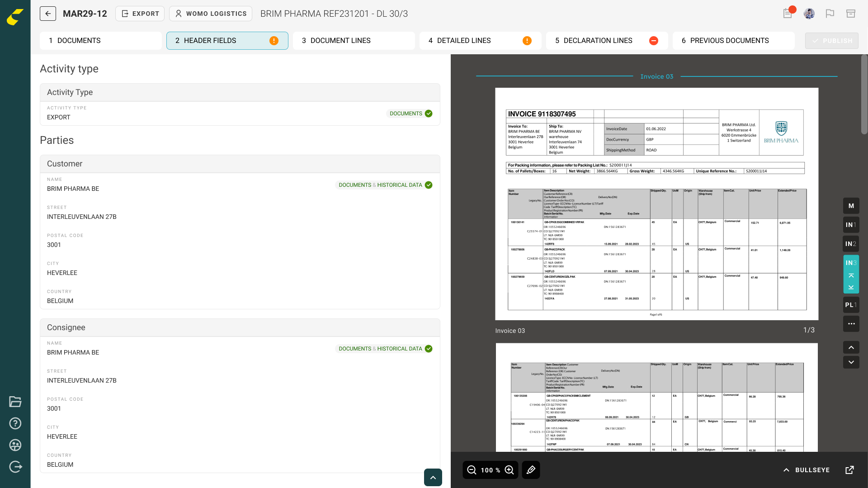Click Customer Documents & Historical Data badge

(385, 185)
